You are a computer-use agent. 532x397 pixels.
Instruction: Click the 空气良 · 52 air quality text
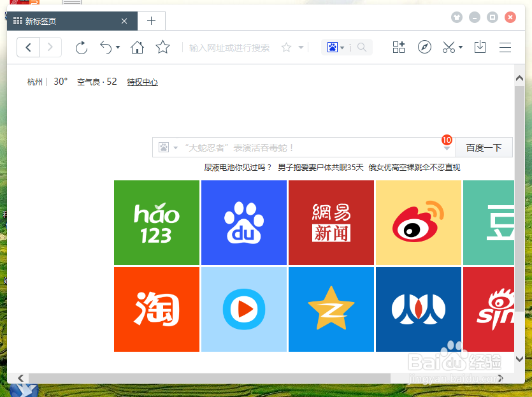coord(97,82)
